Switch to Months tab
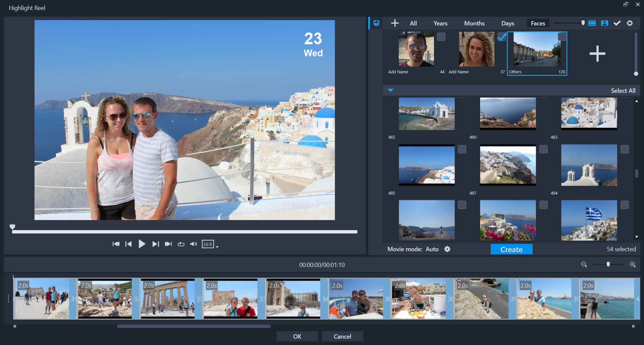The image size is (644, 345). point(474,23)
